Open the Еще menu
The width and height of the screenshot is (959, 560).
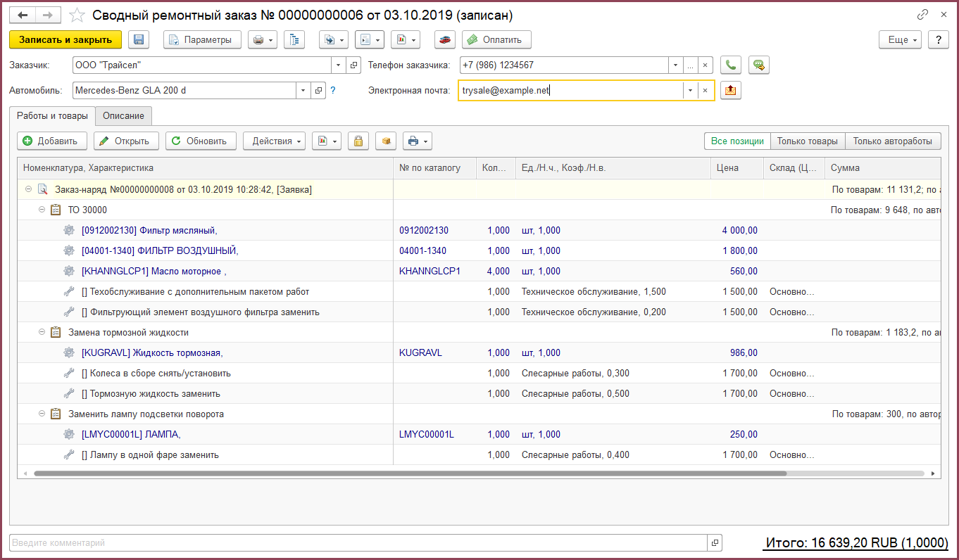(x=901, y=40)
